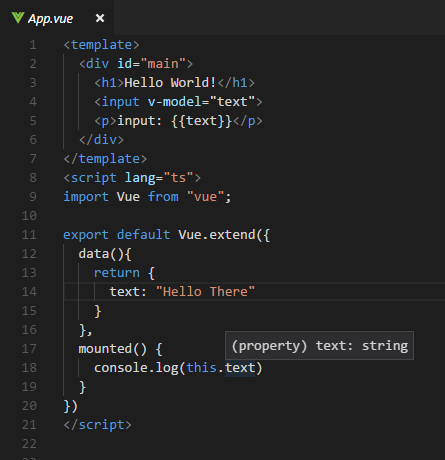
Task: Click the lang="ts" attribute in the script tag
Action: (x=159, y=178)
